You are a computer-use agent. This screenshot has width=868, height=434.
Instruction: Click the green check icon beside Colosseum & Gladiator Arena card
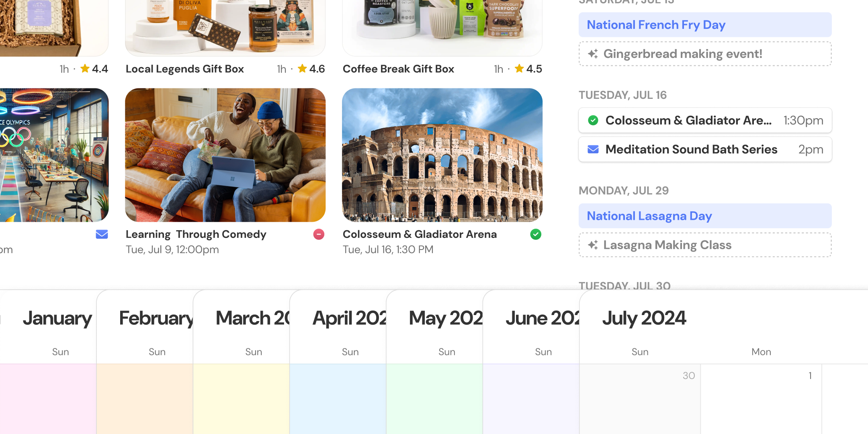tap(536, 234)
